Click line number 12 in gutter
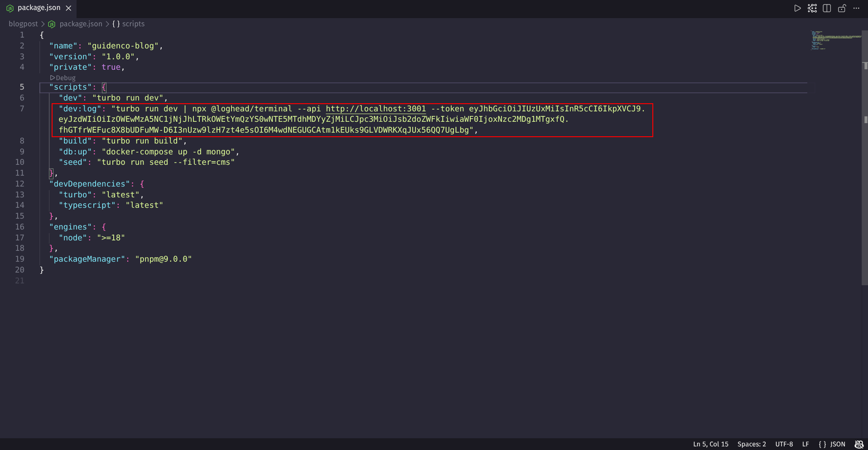 click(19, 184)
